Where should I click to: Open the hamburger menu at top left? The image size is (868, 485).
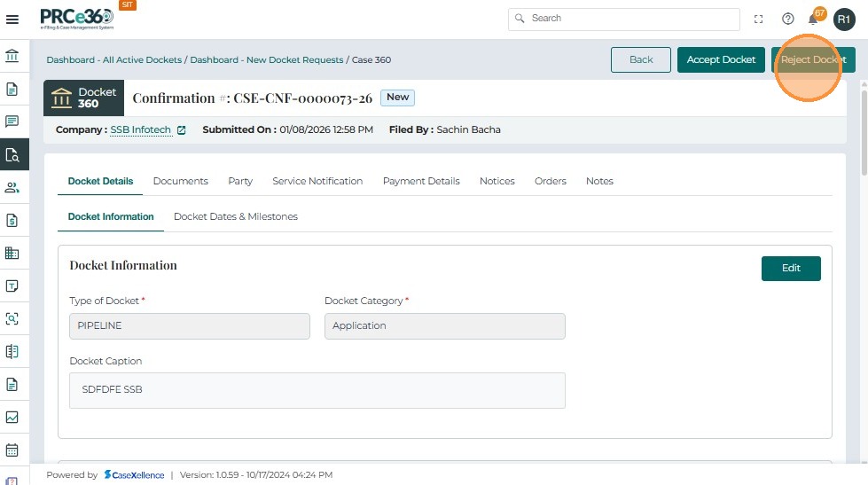(x=12, y=19)
